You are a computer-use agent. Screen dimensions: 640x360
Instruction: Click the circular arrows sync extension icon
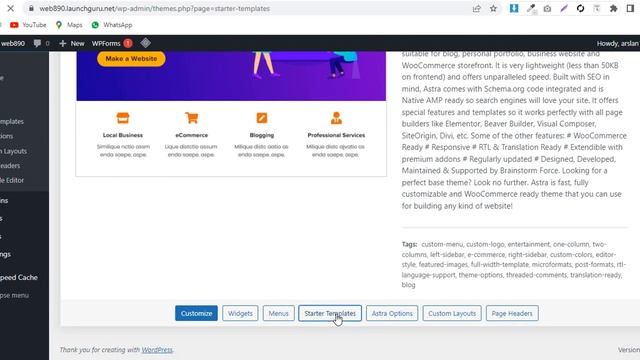pyautogui.click(x=580, y=9)
